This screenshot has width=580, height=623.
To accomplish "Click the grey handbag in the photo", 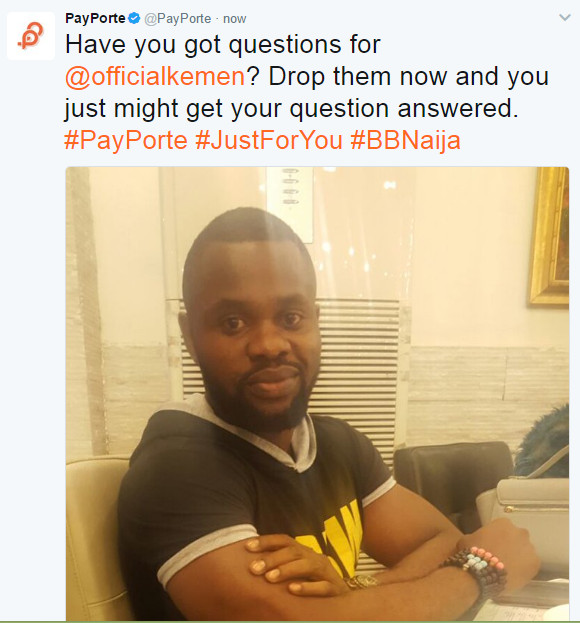I will pyautogui.click(x=526, y=517).
